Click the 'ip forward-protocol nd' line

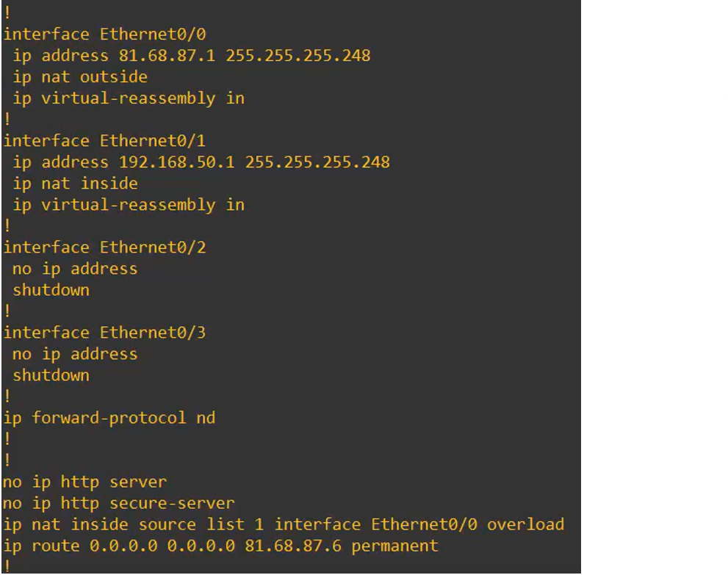click(109, 418)
